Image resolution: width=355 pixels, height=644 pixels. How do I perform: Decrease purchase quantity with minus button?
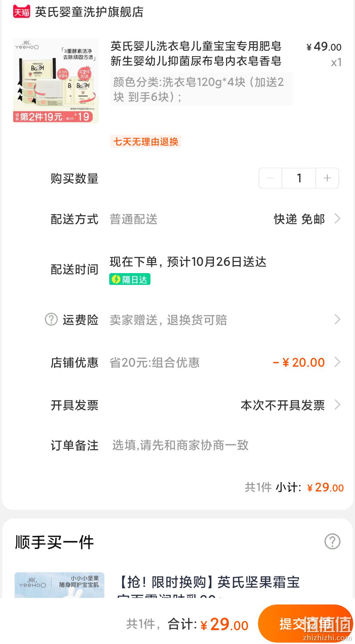click(270, 178)
